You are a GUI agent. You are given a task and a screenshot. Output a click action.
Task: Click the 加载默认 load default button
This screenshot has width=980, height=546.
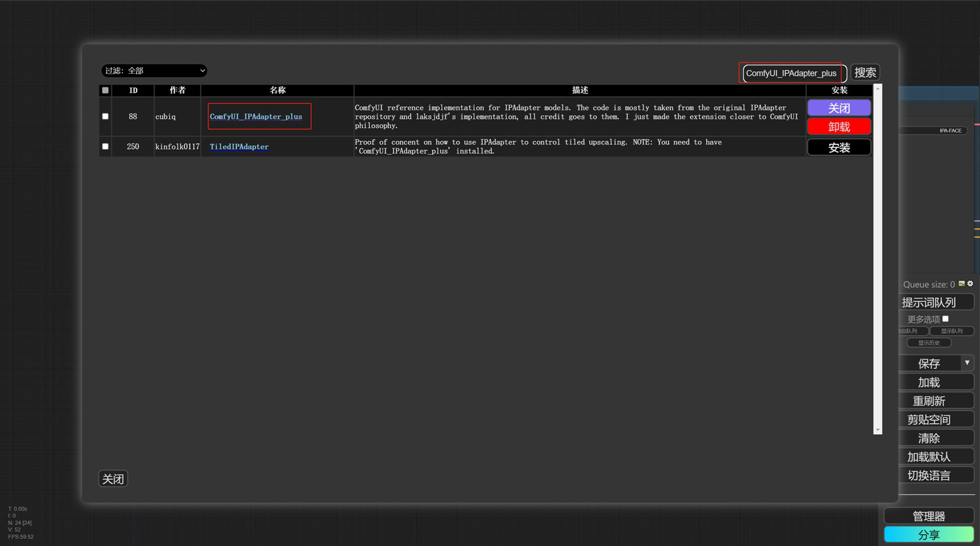929,457
